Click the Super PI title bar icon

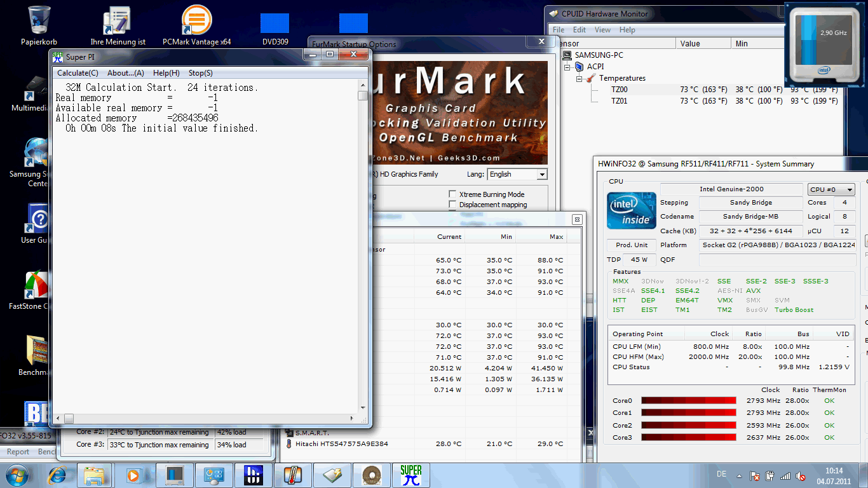tap(58, 57)
